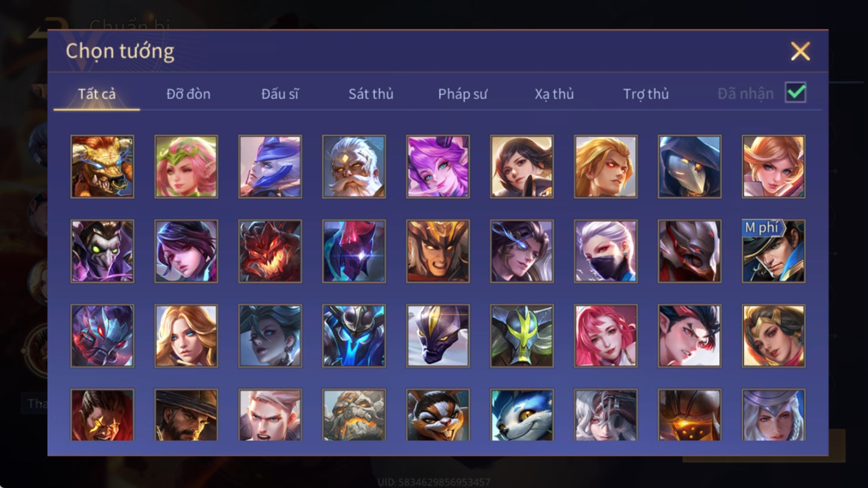This screenshot has height=488, width=868.
Task: Choose the purple-haired bunny girl hero
Action: tap(438, 167)
